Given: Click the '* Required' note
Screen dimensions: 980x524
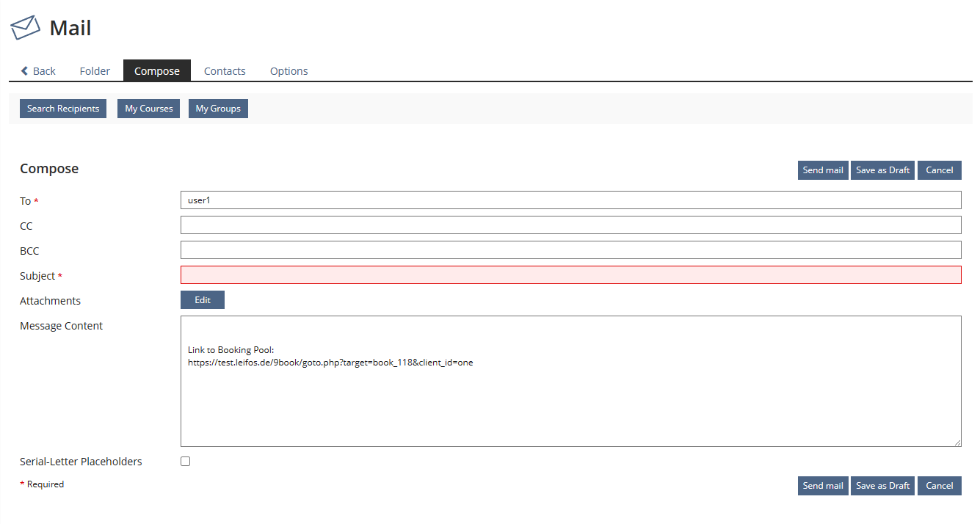Looking at the screenshot, I should coord(42,484).
